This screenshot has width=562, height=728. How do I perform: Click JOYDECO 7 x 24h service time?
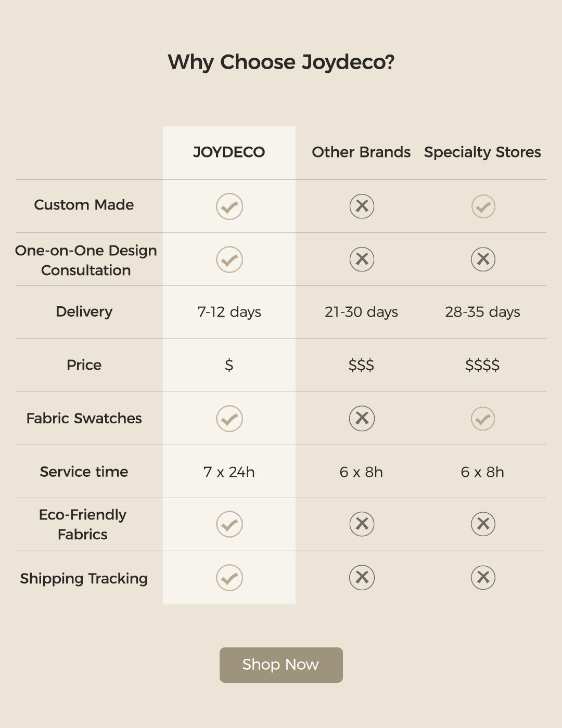pyautogui.click(x=229, y=472)
